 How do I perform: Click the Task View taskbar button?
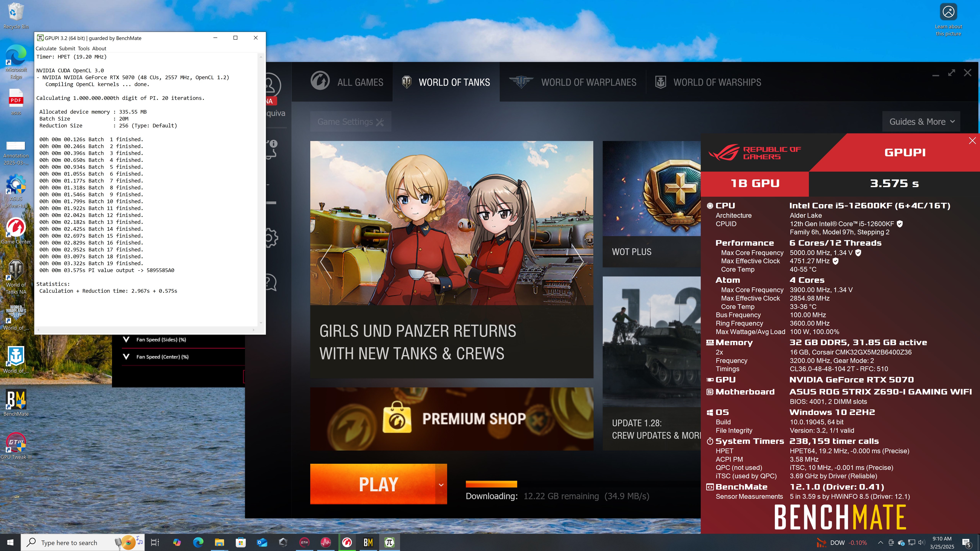pos(155,542)
